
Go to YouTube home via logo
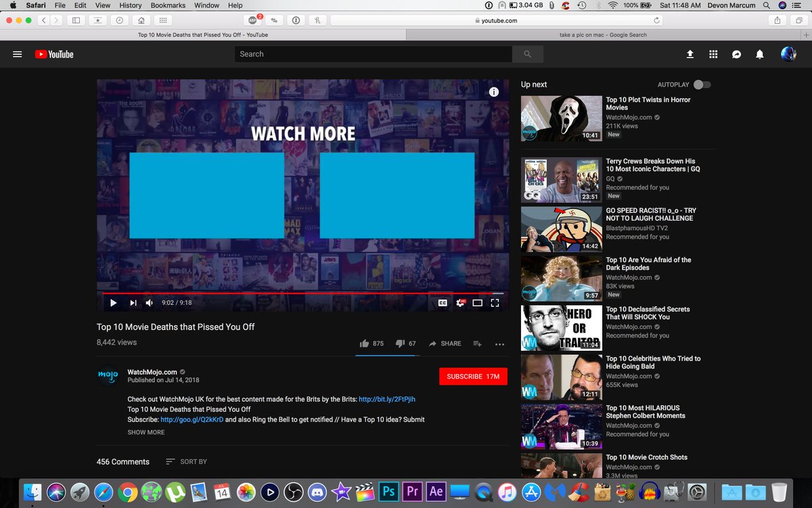[54, 54]
